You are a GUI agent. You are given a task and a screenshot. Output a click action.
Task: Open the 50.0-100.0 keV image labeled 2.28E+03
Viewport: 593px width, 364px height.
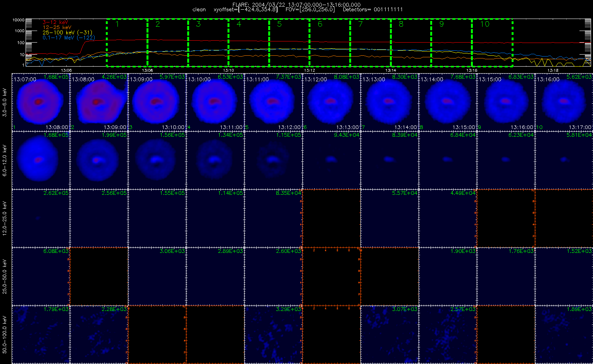click(x=99, y=334)
